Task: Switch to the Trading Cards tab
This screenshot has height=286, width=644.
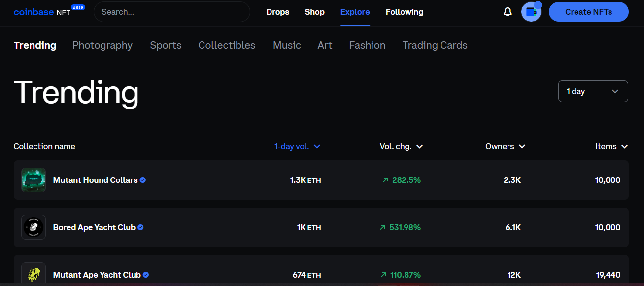Action: click(435, 45)
